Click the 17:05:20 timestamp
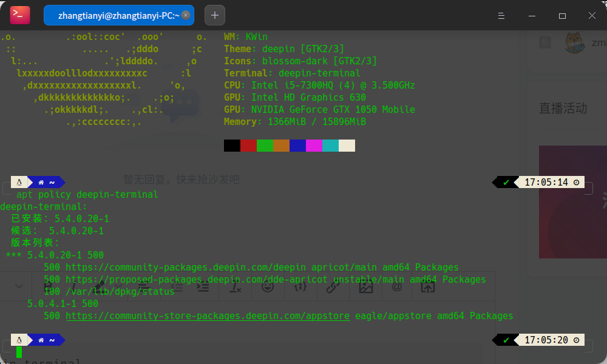 tap(546, 340)
